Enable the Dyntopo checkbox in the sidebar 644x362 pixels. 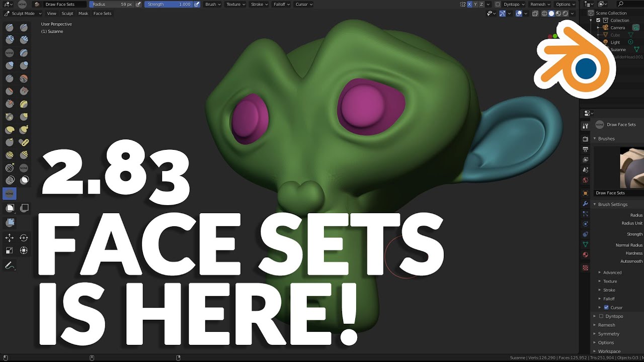[601, 316]
